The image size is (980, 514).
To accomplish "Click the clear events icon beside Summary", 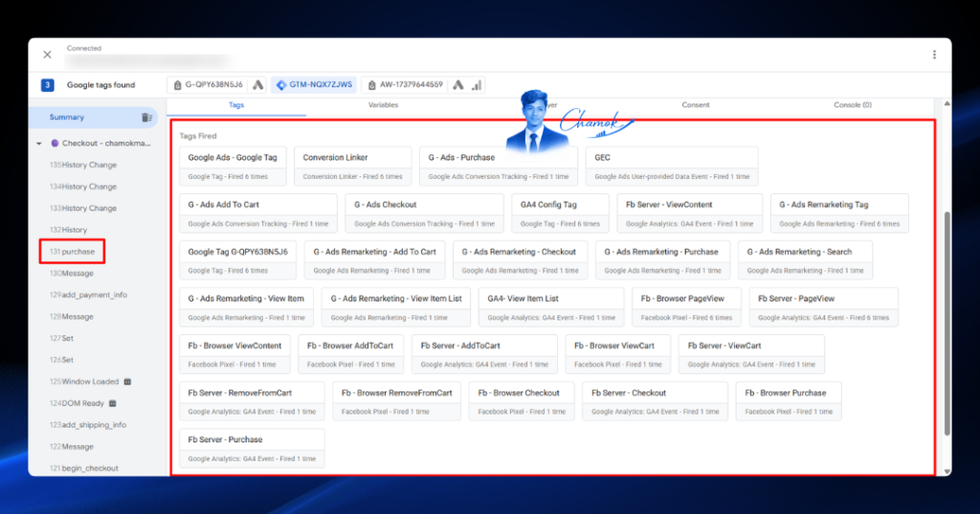I will tap(146, 118).
